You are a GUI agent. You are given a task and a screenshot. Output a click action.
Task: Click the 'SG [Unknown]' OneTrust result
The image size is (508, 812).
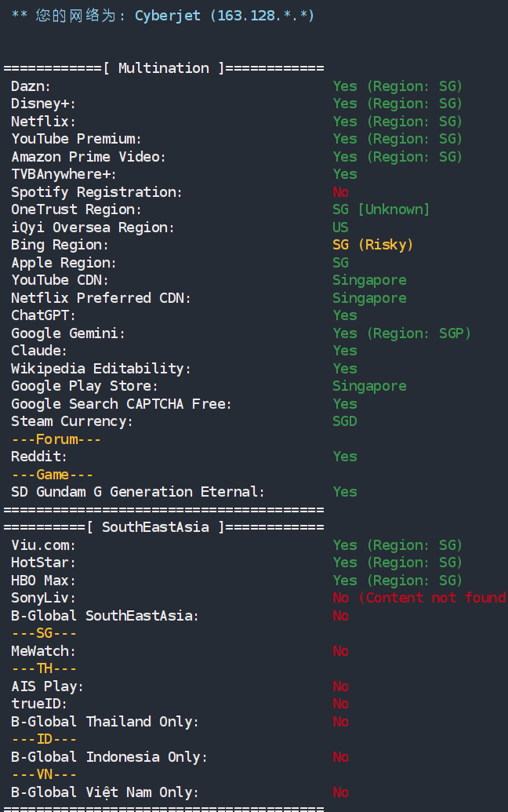(381, 209)
